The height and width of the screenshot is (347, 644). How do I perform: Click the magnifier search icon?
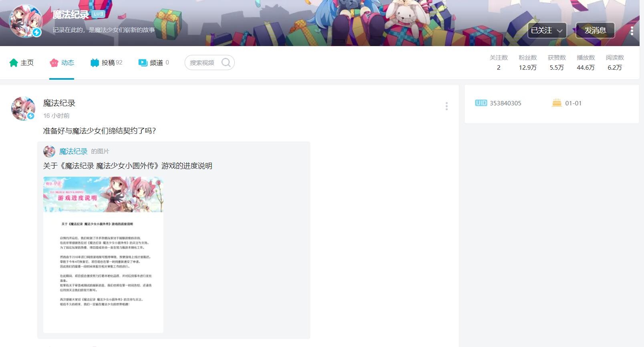point(226,63)
